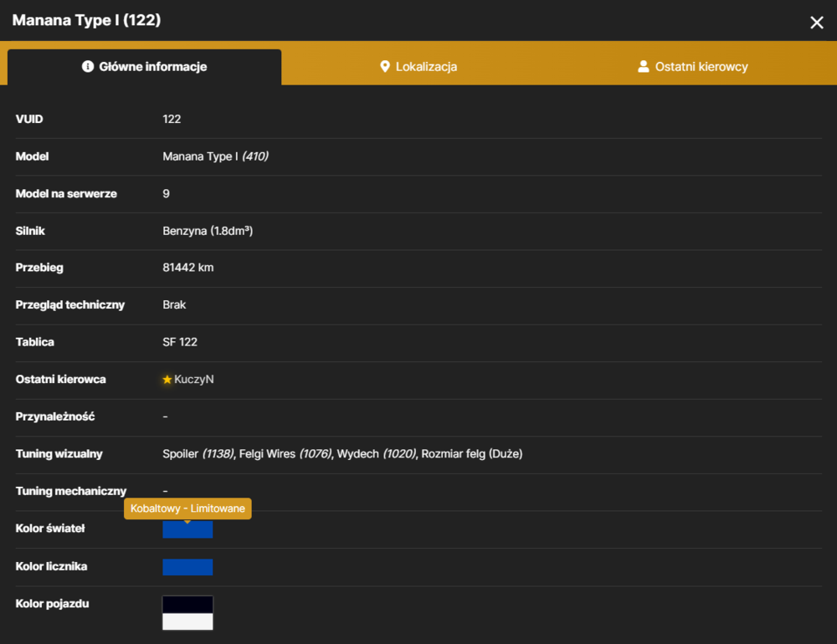
Task: Click the mileage value 81442 km
Action: 187,268
